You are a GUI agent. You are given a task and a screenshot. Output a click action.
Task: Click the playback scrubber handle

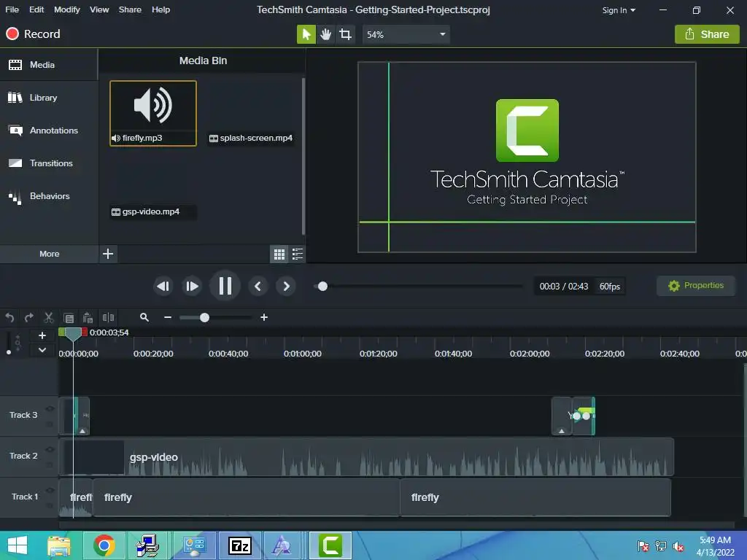(x=322, y=286)
